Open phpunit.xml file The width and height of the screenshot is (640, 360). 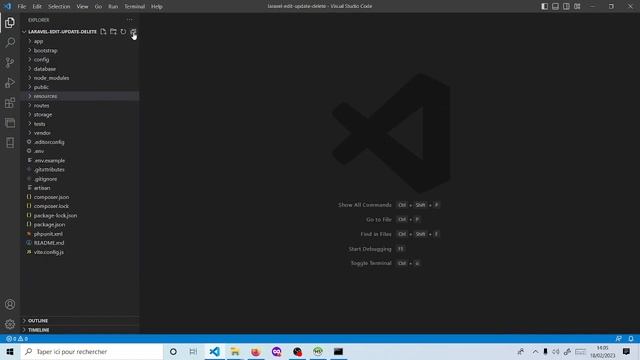80,234
